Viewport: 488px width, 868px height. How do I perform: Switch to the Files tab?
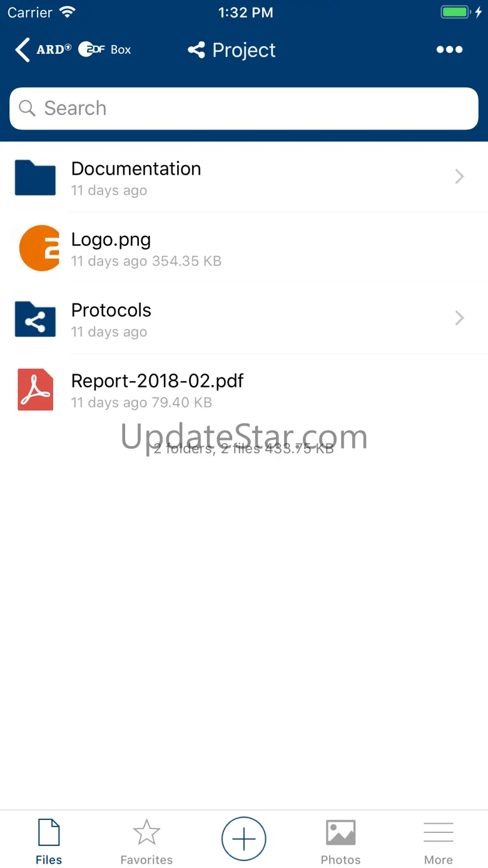49,842
